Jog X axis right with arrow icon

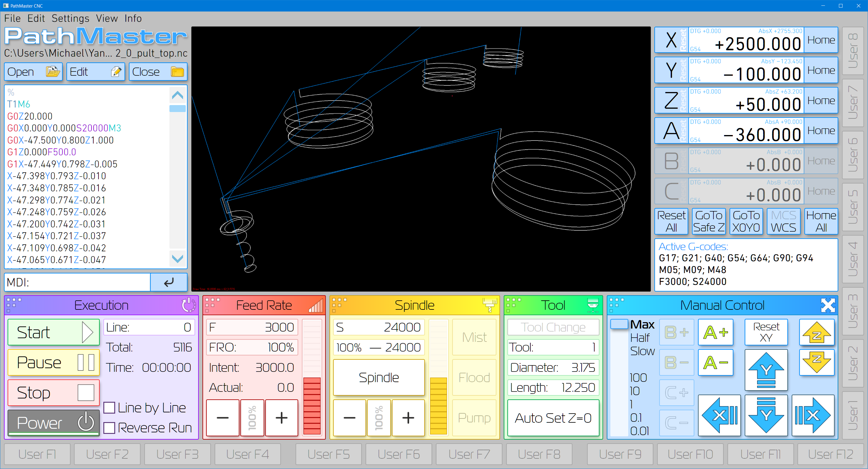(x=813, y=415)
